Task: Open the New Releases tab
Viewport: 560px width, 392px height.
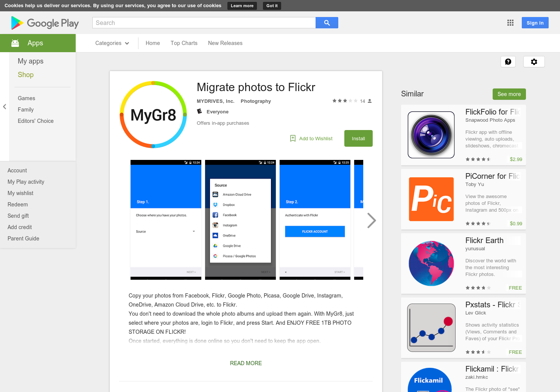Action: [225, 43]
